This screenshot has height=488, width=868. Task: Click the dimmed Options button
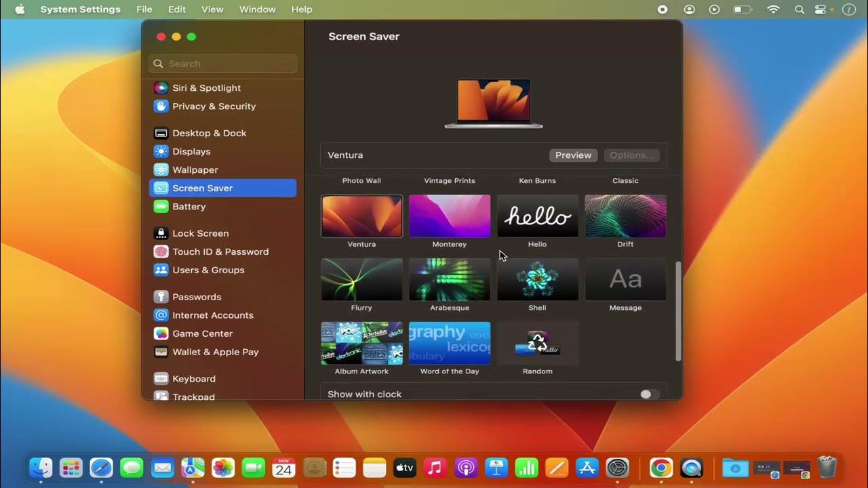click(631, 155)
